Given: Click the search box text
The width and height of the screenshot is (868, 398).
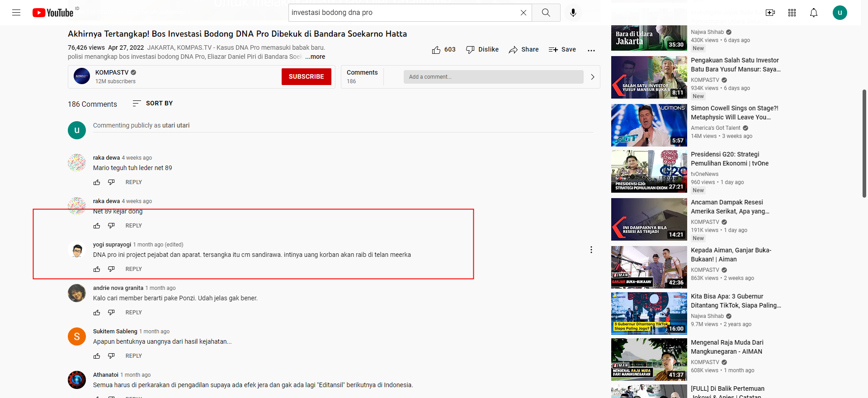Looking at the screenshot, I should click(332, 13).
